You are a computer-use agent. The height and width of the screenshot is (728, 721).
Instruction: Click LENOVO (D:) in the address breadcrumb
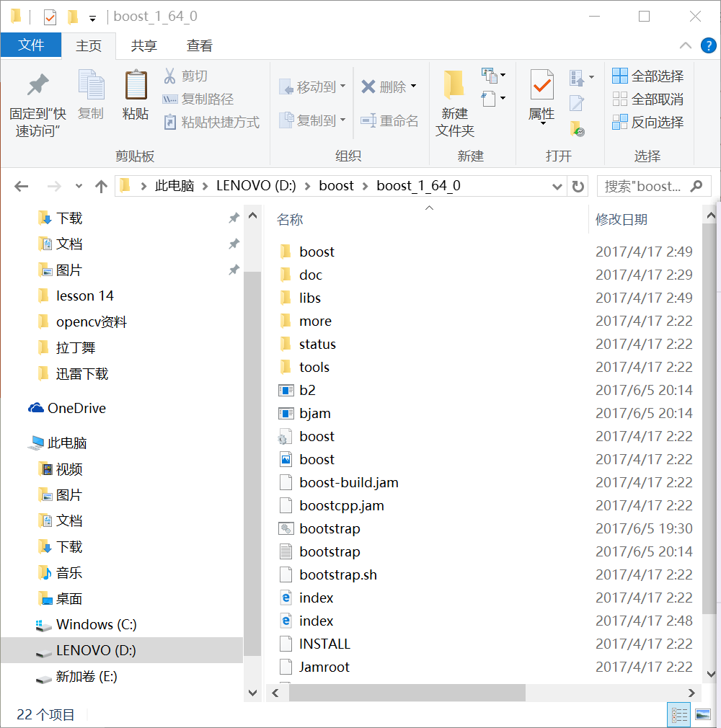pyautogui.click(x=256, y=186)
